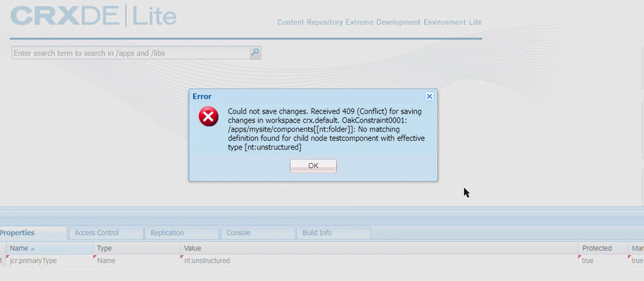Image resolution: width=644 pixels, height=281 pixels.
Task: Click the Protected 'true' cell
Action: (603, 261)
